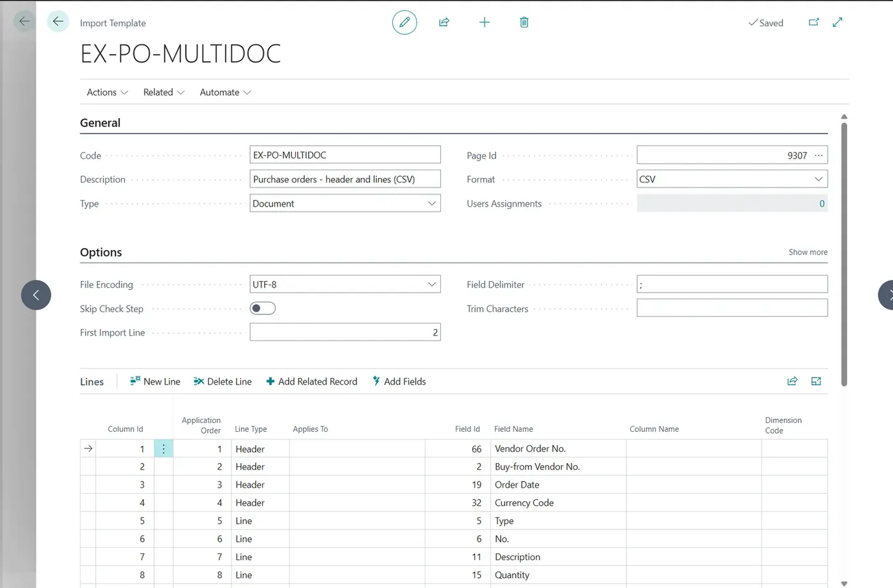Click the General section heading
This screenshot has width=893, height=588.
point(100,123)
